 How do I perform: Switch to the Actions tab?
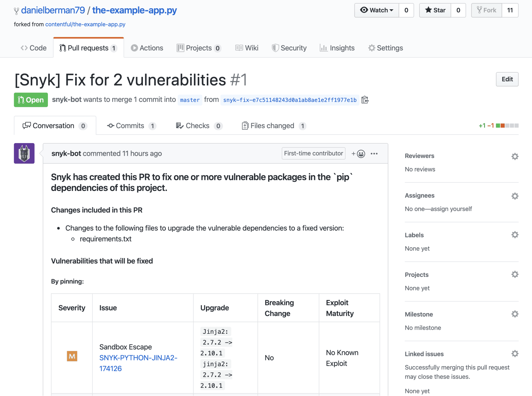(x=147, y=48)
